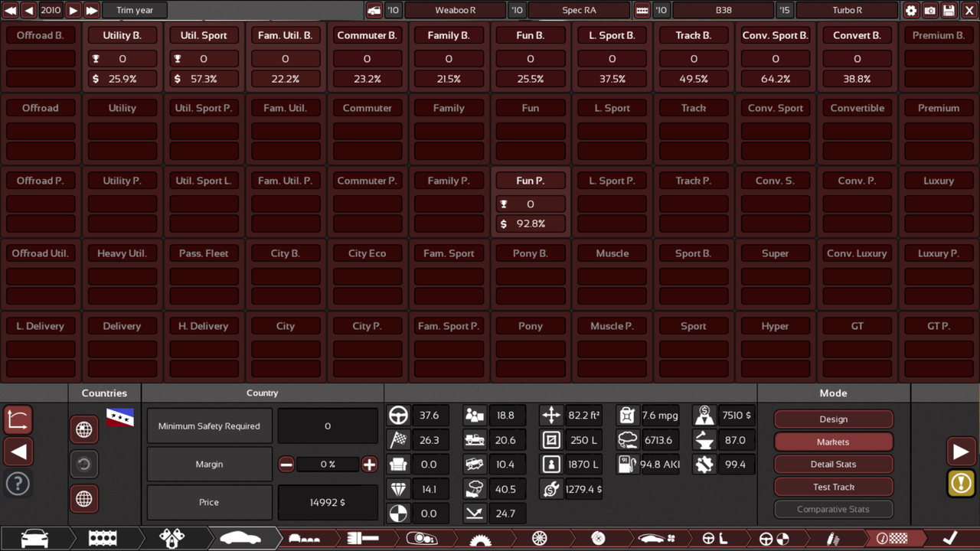The height and width of the screenshot is (551, 980).
Task: Select the car body trim step
Action: click(x=240, y=539)
